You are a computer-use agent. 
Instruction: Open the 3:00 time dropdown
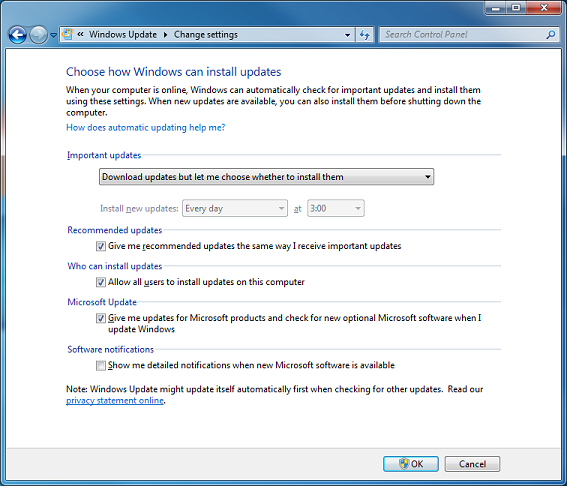(x=336, y=208)
